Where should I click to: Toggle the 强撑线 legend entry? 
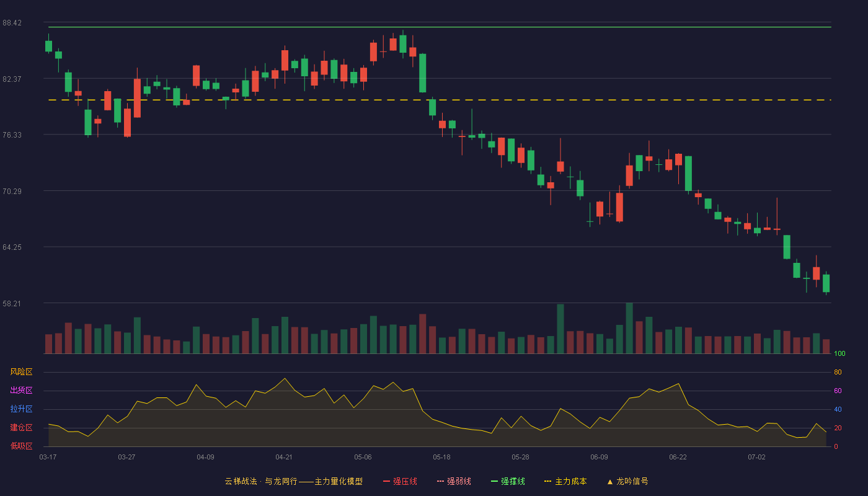tap(508, 481)
